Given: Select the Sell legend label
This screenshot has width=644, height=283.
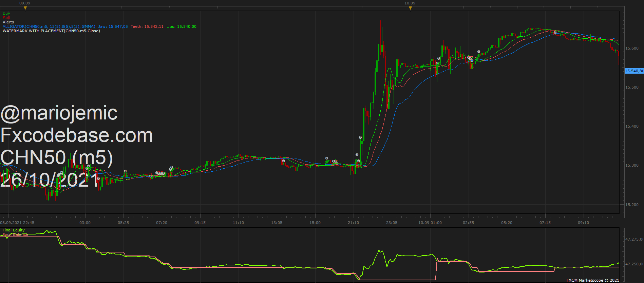Looking at the screenshot, I should pyautogui.click(x=6, y=18).
